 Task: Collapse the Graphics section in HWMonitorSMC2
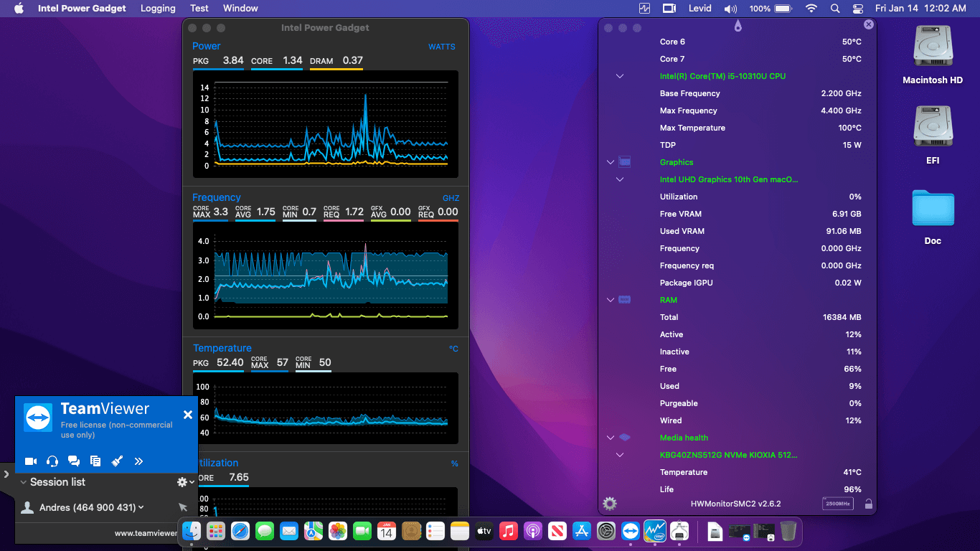(611, 162)
